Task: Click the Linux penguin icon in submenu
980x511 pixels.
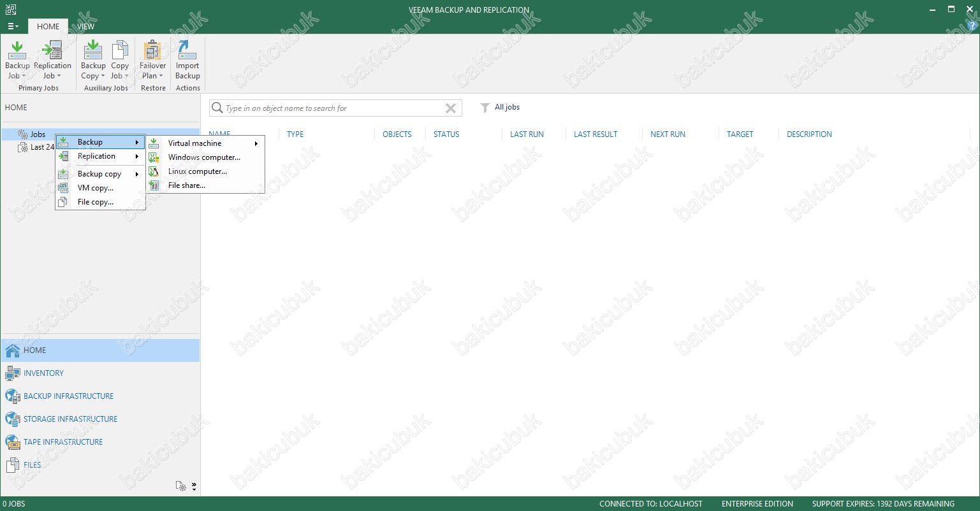Action: click(x=154, y=171)
